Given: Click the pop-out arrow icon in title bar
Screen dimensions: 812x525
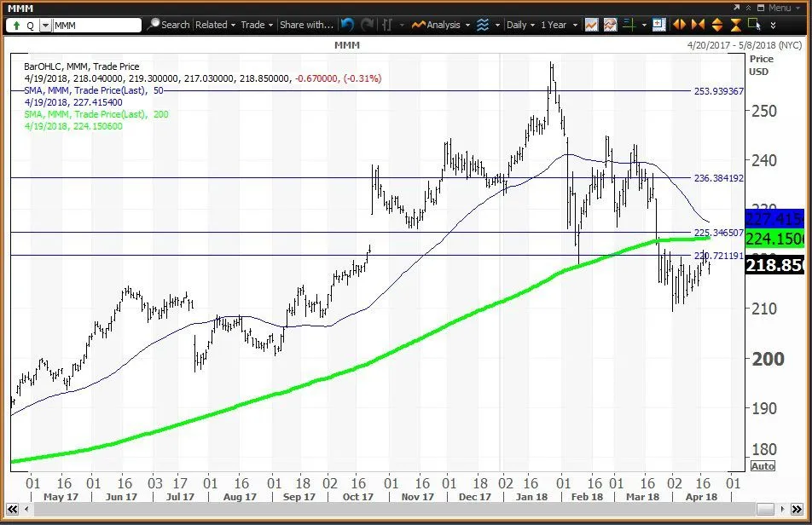Looking at the screenshot, I should tap(737, 8).
